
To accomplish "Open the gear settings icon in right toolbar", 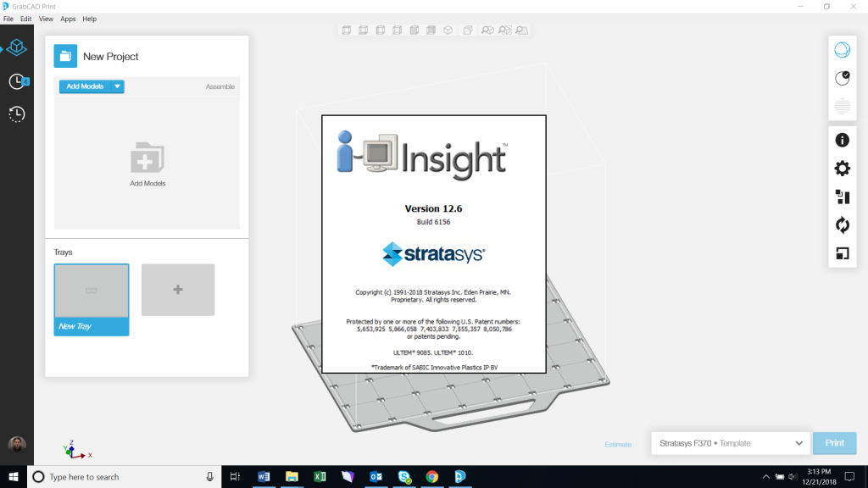I will click(x=842, y=169).
